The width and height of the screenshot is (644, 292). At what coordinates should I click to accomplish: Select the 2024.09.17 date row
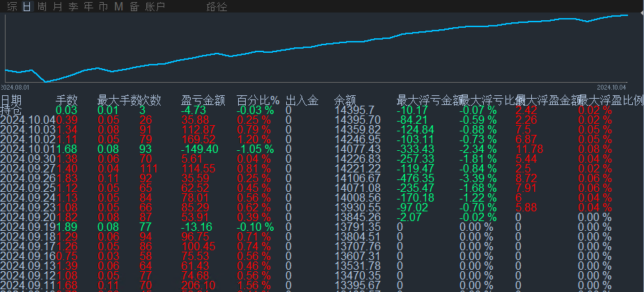point(322,247)
